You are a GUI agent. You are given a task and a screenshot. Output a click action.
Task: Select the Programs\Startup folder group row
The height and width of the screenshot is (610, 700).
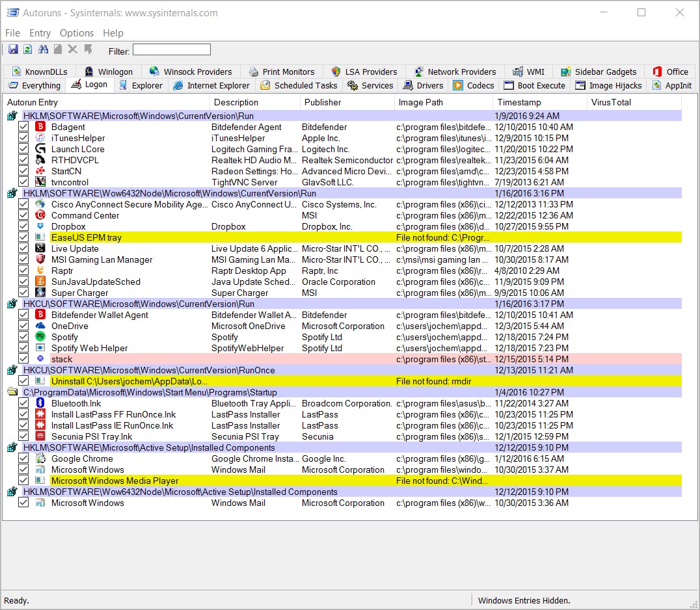pyautogui.click(x=150, y=392)
